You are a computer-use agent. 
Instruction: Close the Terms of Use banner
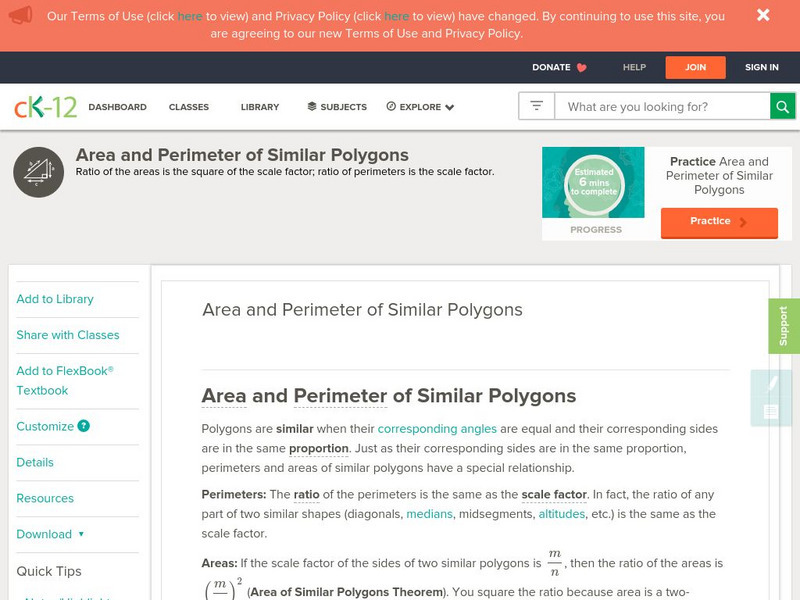763,15
